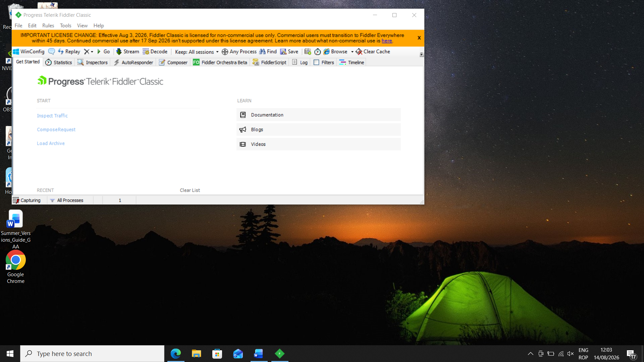Image resolution: width=644 pixels, height=362 pixels.
Task: Switch to Word from the taskbar
Action: [x=259, y=354]
